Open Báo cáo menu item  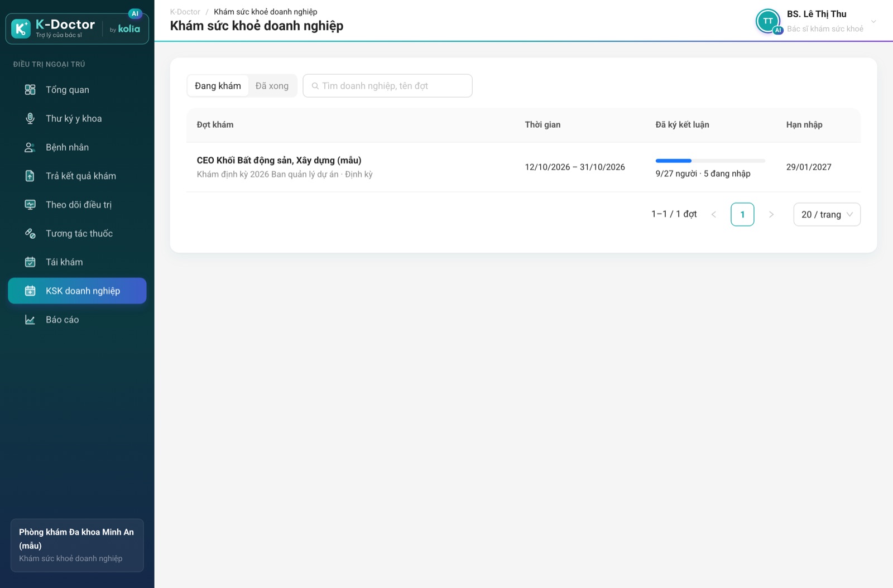click(x=77, y=320)
